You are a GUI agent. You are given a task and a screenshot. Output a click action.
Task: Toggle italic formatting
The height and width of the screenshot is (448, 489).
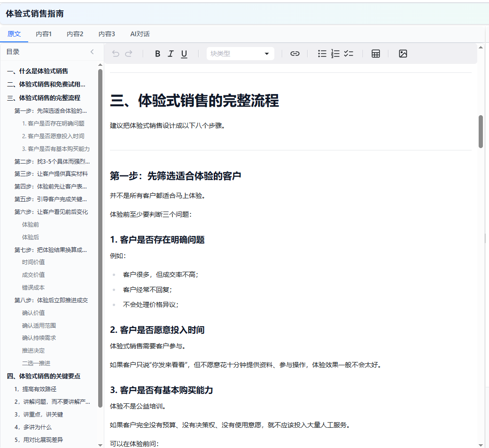coord(171,54)
